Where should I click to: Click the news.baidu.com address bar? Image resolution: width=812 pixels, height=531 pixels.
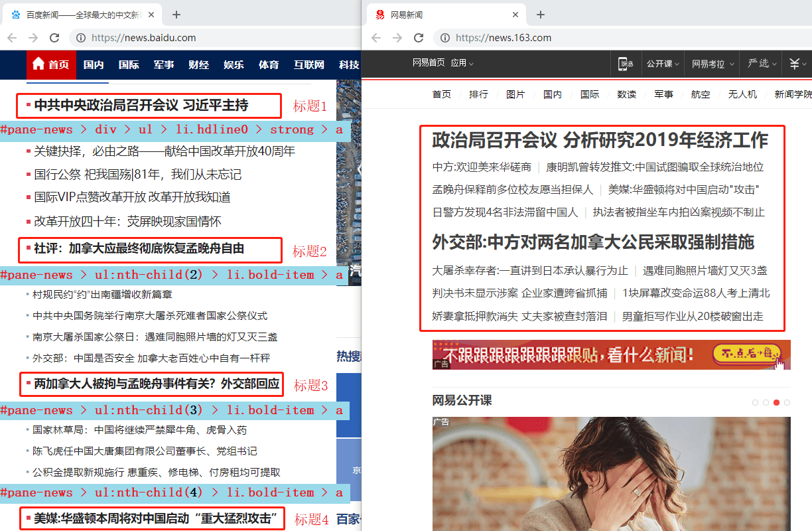point(199,38)
